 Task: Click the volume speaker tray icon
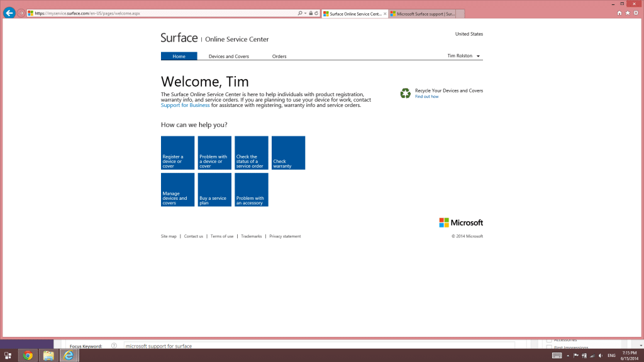[601, 356]
